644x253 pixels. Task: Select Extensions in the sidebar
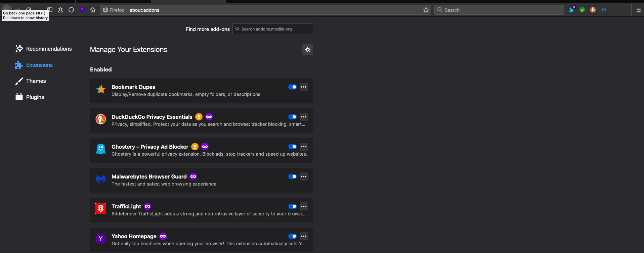34,65
